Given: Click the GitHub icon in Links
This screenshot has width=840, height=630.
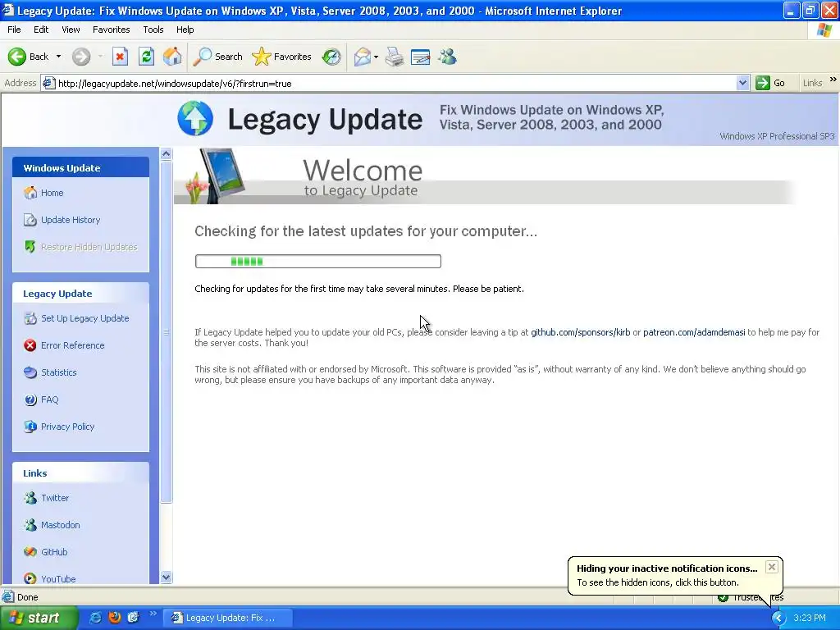Looking at the screenshot, I should 30,552.
